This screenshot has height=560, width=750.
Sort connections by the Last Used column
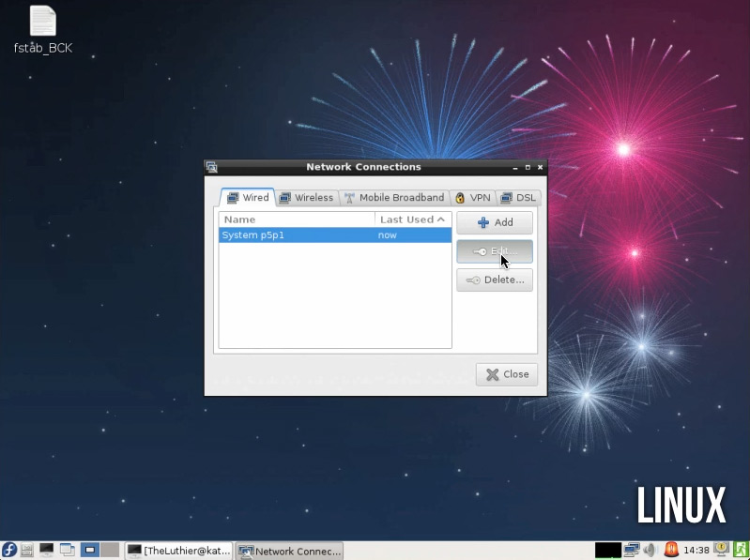[x=413, y=219]
